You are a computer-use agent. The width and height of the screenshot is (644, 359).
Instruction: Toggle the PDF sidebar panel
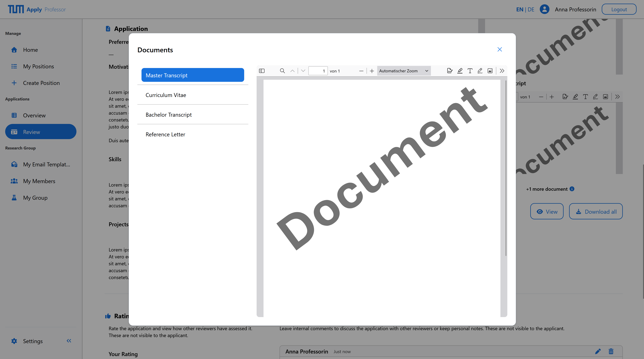click(x=261, y=71)
